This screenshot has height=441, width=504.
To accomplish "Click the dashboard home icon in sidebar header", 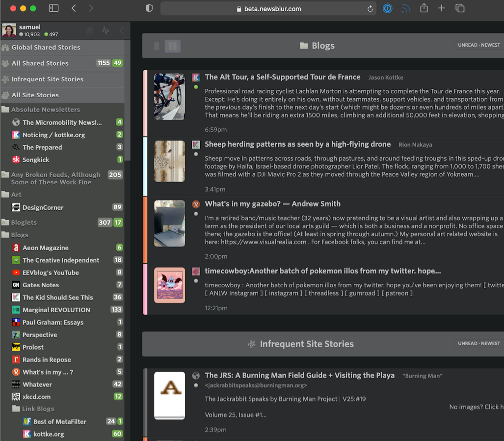I will click(x=90, y=30).
